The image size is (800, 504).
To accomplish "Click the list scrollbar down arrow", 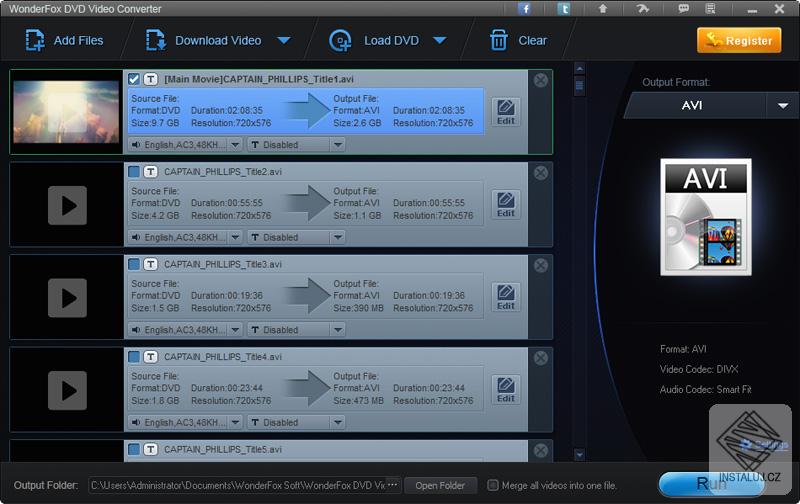I will coord(579,454).
